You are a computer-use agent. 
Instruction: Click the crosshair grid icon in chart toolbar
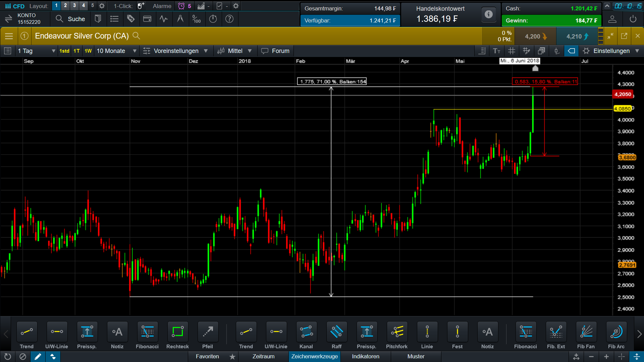(x=511, y=51)
